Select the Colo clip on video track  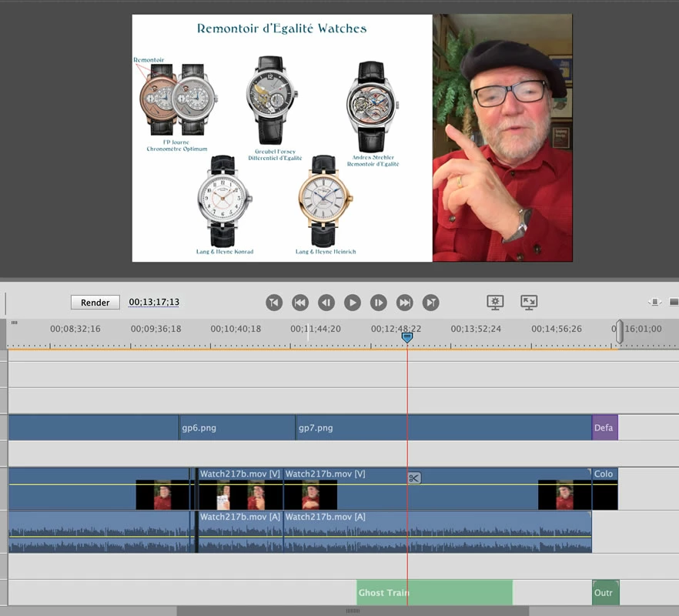(605, 488)
